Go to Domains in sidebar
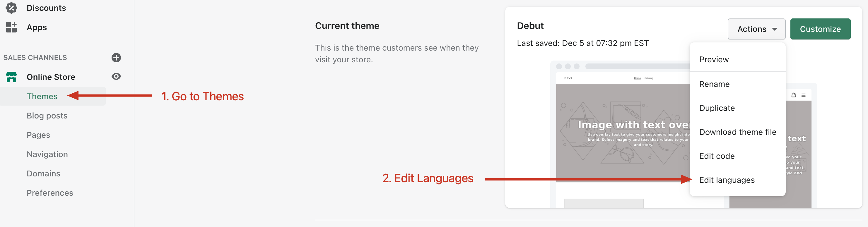868x227 pixels. 43,173
